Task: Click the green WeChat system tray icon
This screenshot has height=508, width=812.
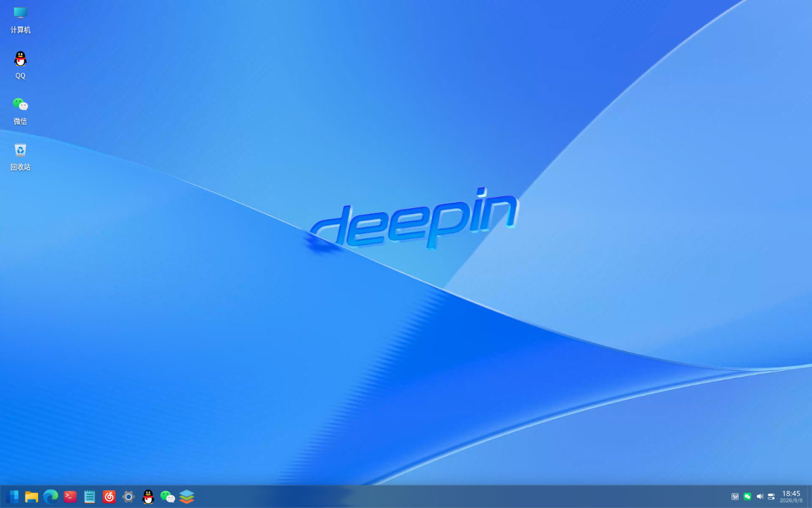Action: click(747, 497)
